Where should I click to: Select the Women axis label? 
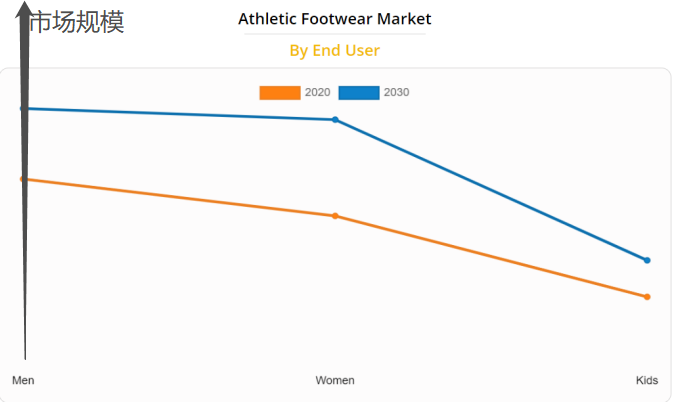coord(335,381)
